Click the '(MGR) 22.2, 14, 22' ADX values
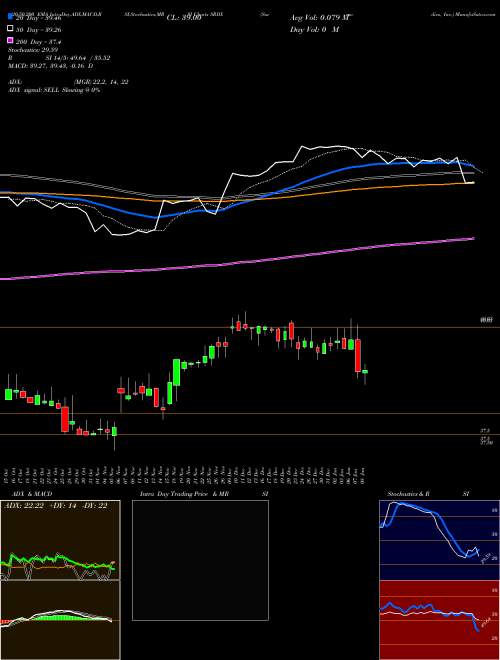This screenshot has height=660, width=500. pyautogui.click(x=101, y=82)
